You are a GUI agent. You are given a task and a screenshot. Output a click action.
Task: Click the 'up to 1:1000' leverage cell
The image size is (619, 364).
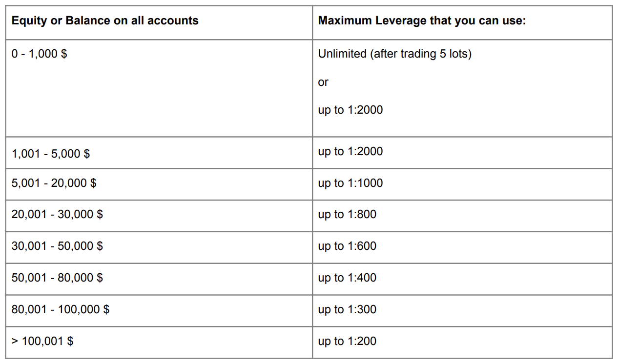pos(350,183)
